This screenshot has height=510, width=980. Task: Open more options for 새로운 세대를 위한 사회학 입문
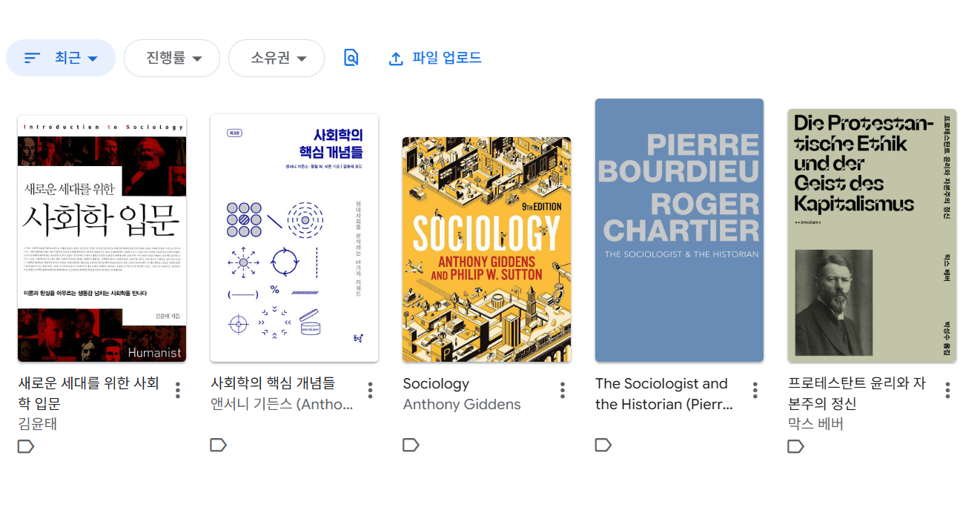[178, 390]
